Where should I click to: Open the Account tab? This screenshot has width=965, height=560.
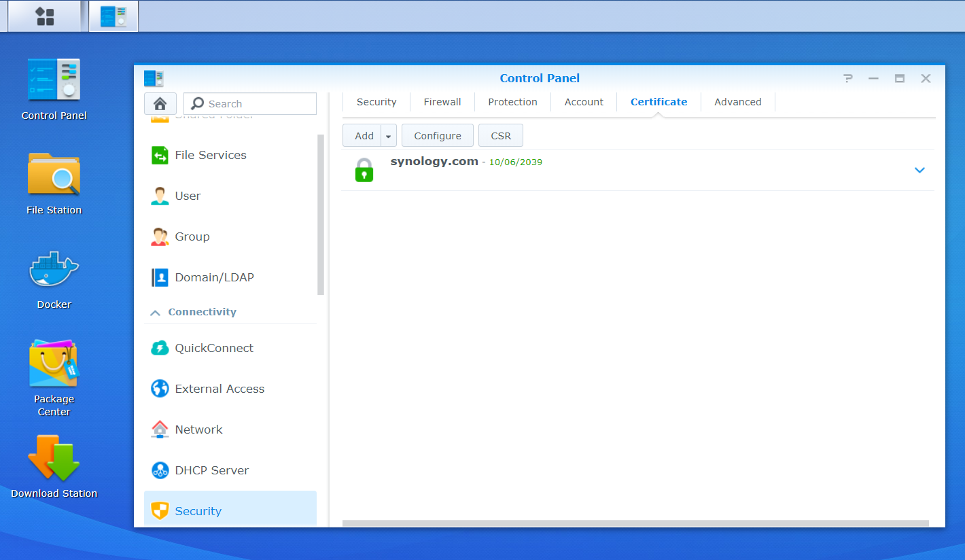pyautogui.click(x=584, y=102)
